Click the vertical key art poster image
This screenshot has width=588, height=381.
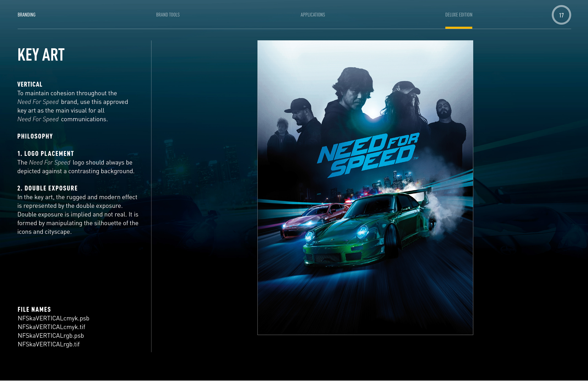pos(365,188)
